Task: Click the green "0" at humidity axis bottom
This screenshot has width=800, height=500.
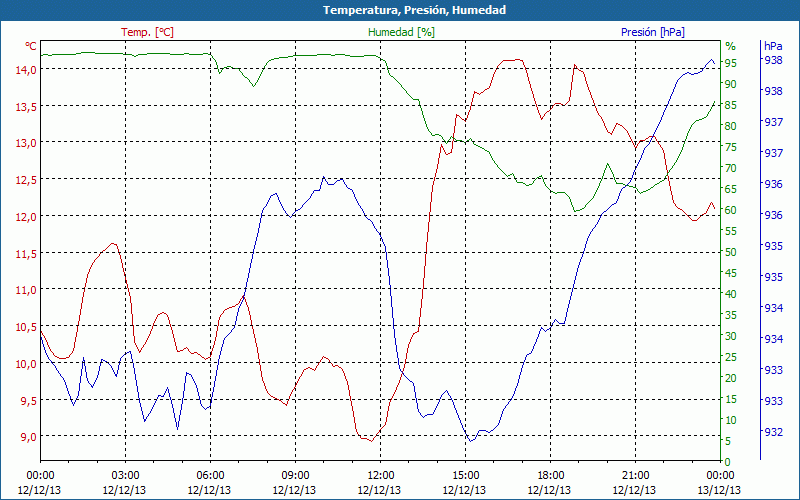Action: tap(728, 462)
